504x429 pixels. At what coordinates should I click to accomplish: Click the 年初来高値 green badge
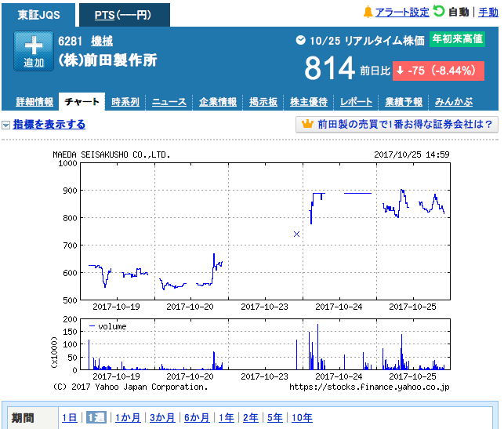(x=457, y=39)
